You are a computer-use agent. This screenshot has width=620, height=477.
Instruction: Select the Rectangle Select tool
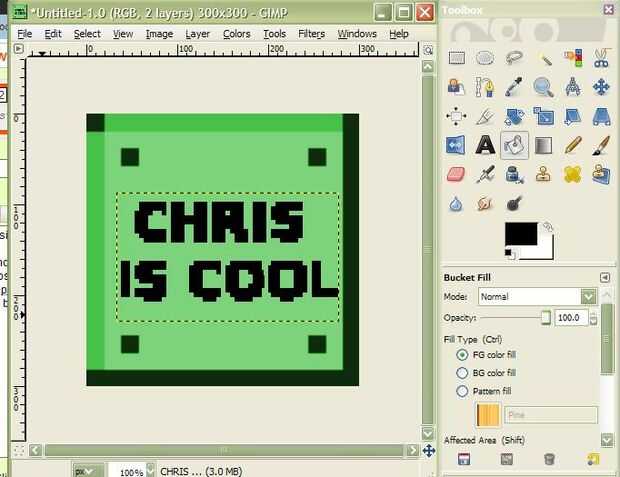[x=457, y=58]
